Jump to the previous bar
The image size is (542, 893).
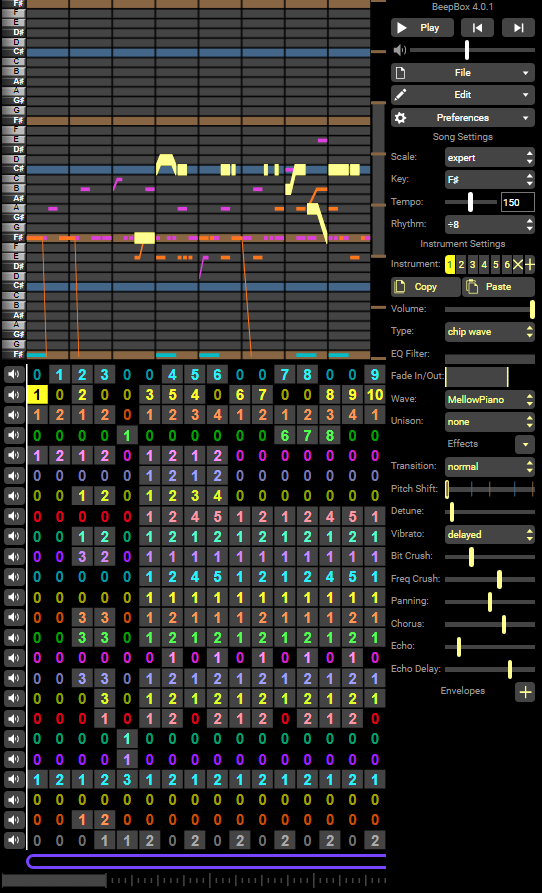coord(477,27)
